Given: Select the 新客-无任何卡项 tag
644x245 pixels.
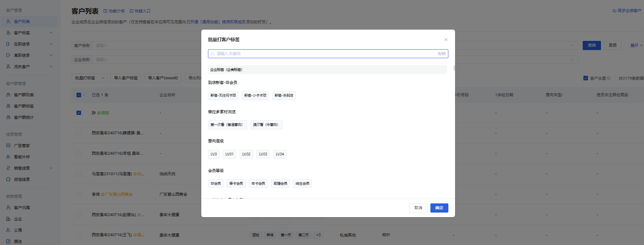Looking at the screenshot, I should tap(223, 96).
